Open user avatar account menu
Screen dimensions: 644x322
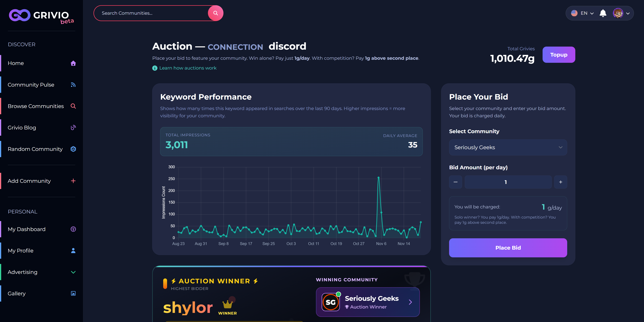coord(621,13)
